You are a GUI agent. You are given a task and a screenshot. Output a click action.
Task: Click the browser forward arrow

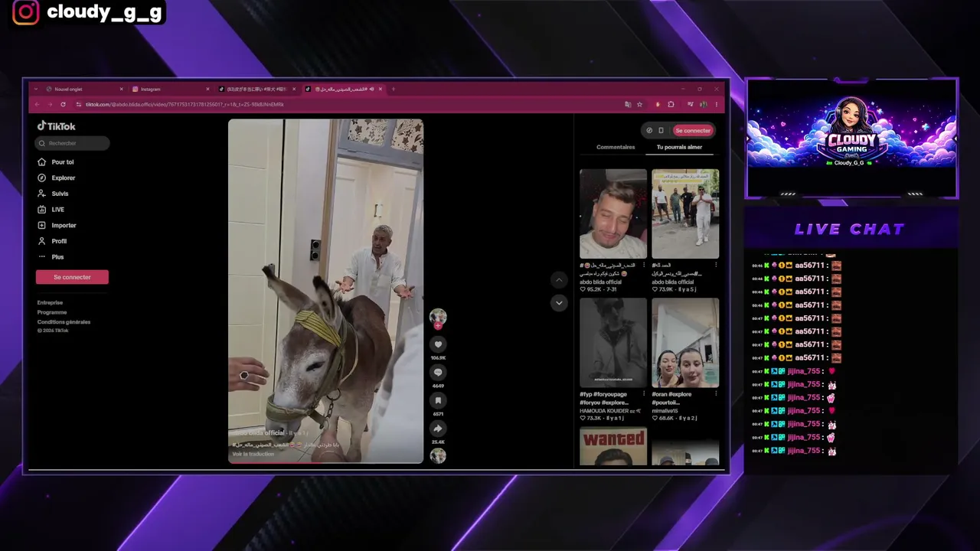(x=50, y=104)
